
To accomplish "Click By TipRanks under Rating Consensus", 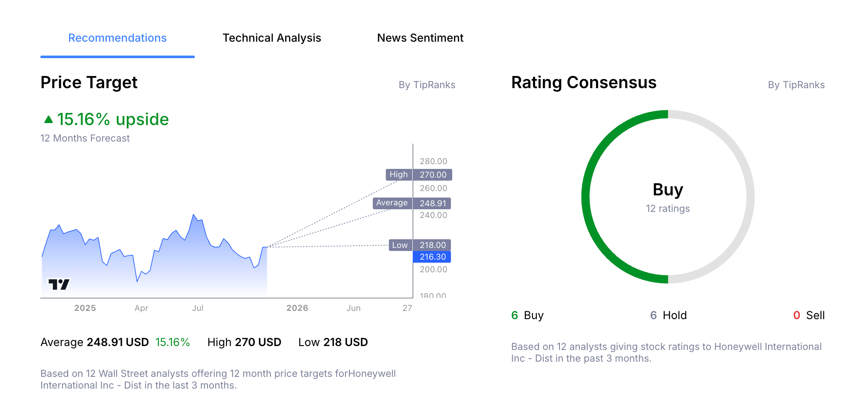I will pos(796,85).
